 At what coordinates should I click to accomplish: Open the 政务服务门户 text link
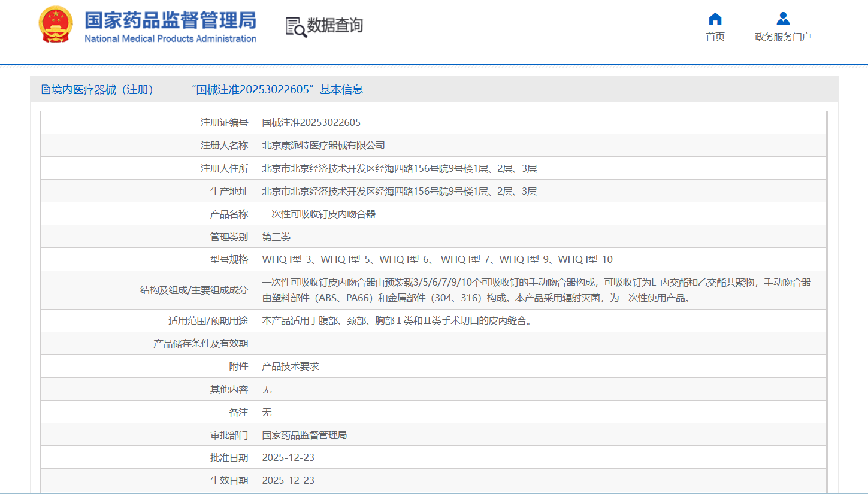click(x=782, y=37)
